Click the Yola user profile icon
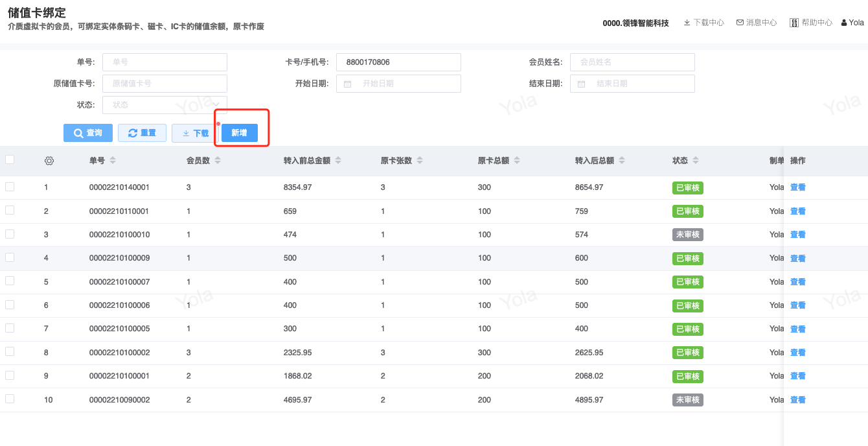 [x=843, y=23]
